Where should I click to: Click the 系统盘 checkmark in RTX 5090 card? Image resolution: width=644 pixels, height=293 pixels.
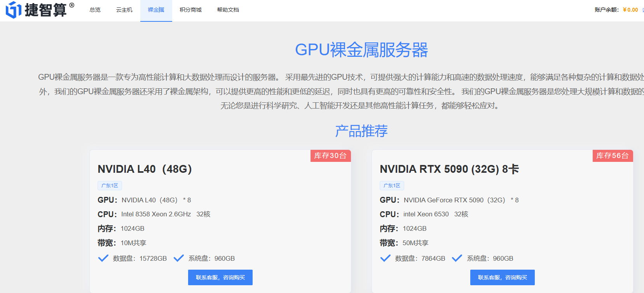tap(457, 258)
